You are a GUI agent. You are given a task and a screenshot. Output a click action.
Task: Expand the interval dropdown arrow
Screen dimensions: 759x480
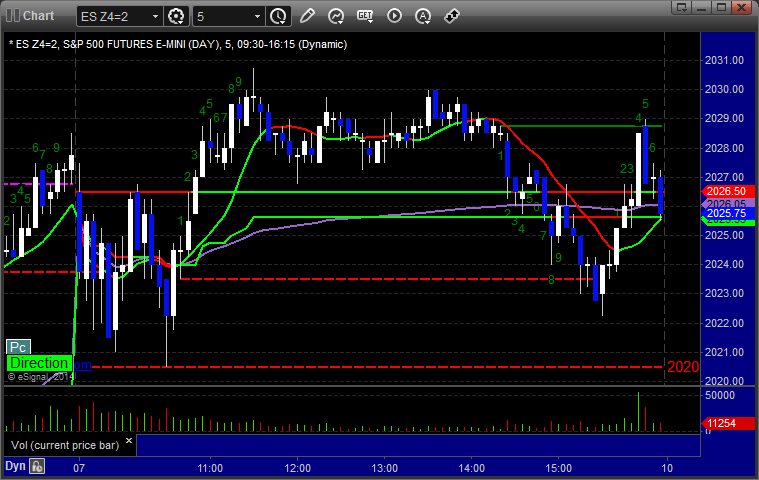(258, 16)
